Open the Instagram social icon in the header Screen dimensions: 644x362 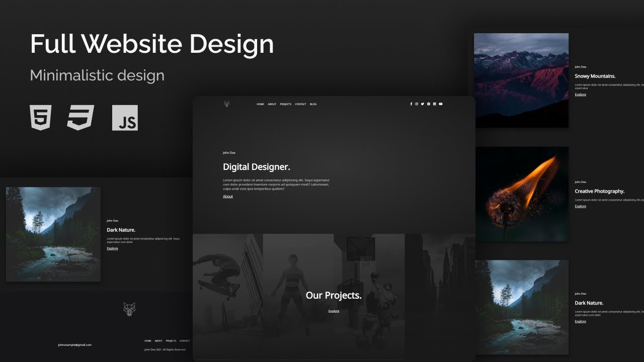[417, 104]
